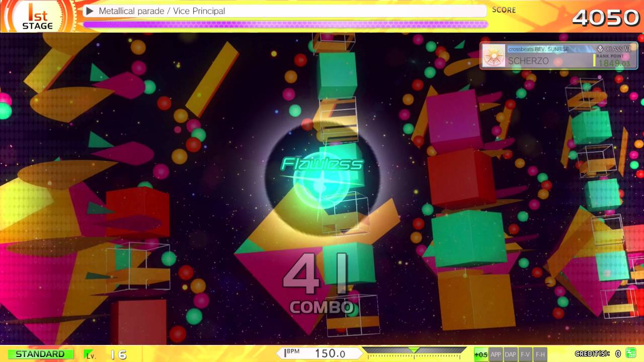Click the Class VI emblem icon

click(x=600, y=49)
